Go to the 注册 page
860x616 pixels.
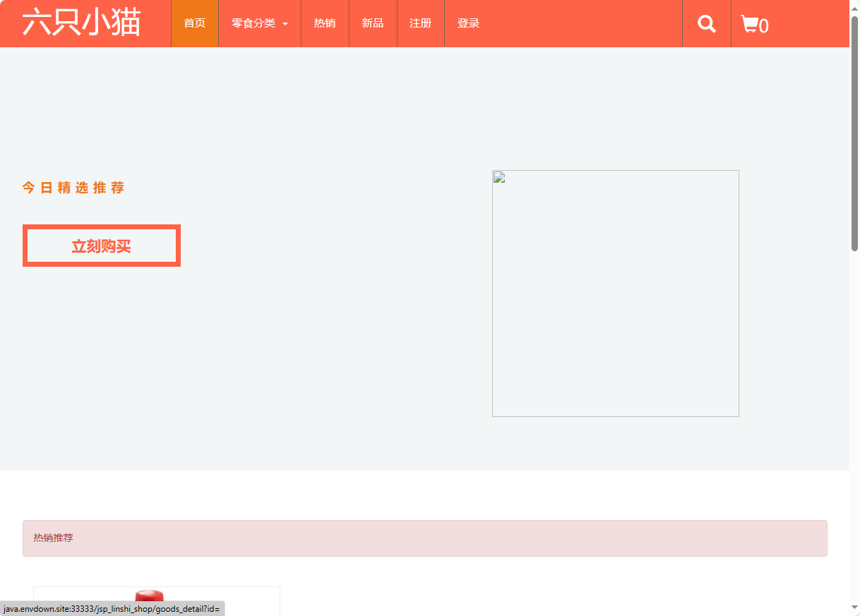point(421,23)
